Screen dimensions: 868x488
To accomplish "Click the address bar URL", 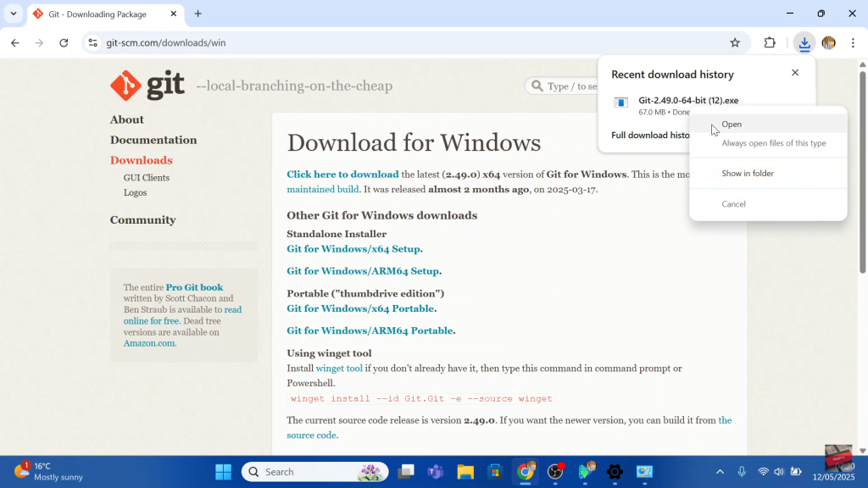I will pos(166,42).
